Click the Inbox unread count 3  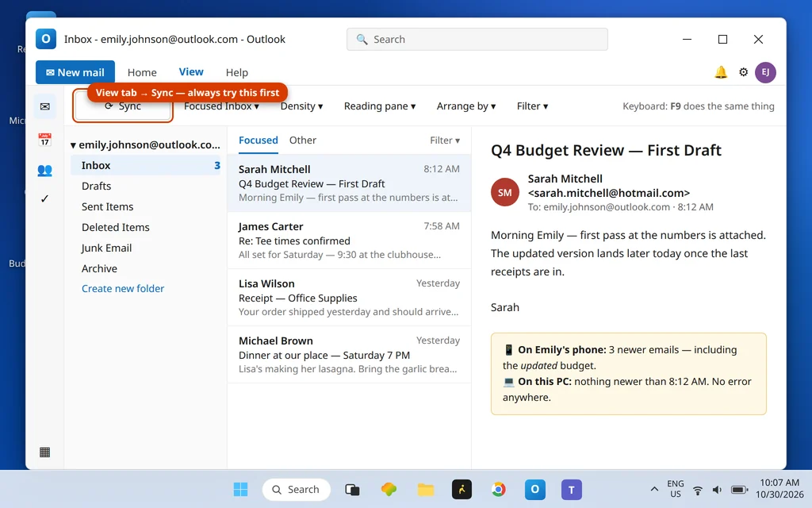click(x=217, y=165)
